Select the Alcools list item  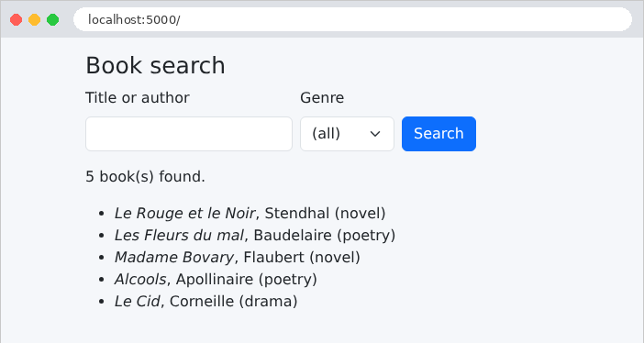[216, 280]
